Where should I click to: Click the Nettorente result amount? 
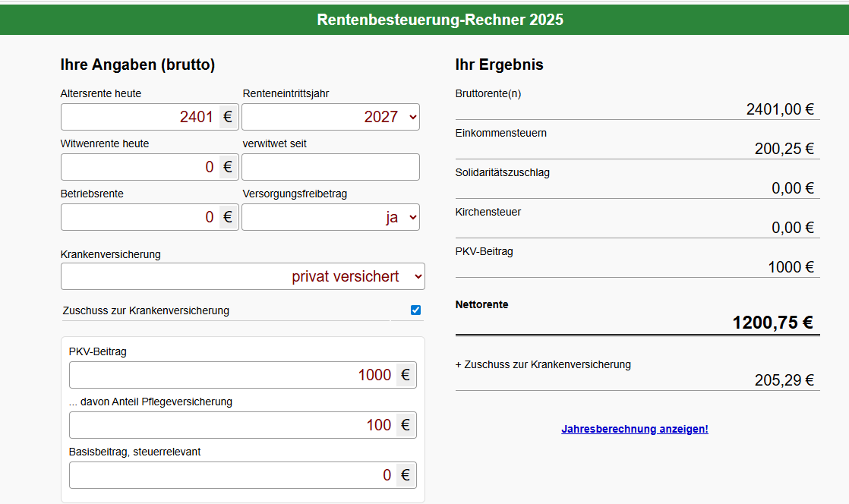pos(772,323)
